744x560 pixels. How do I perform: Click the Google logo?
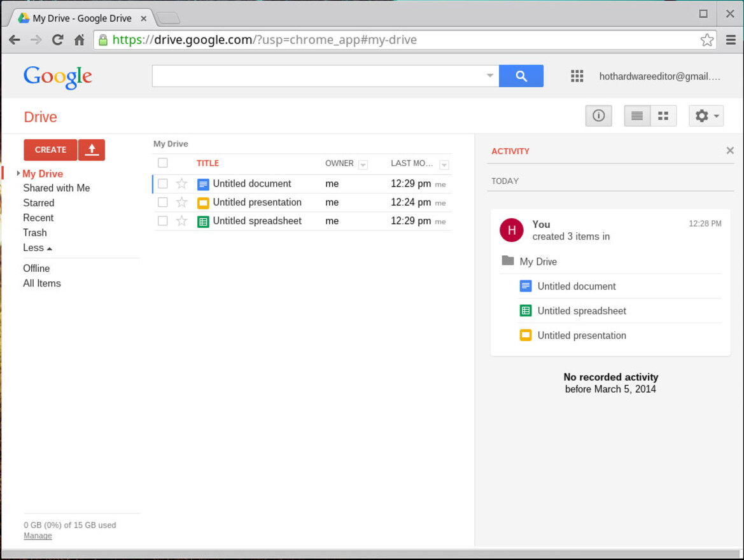click(58, 77)
